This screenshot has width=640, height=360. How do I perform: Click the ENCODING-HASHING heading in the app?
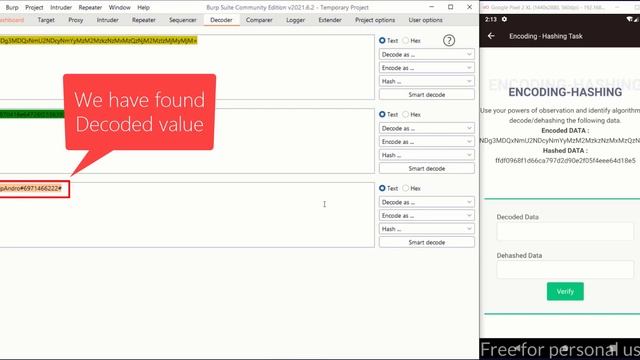pos(565,92)
